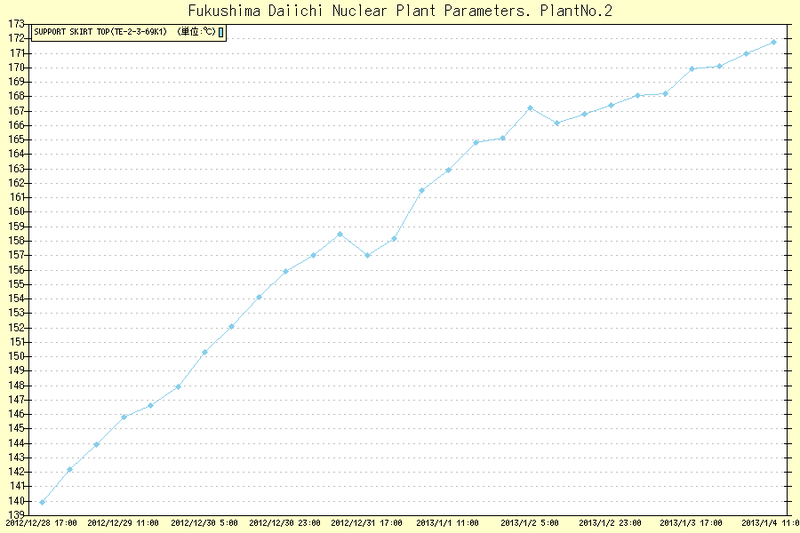Click the x-axis label '2012/12/31 17:00'
800x533 pixels.
pyautogui.click(x=366, y=523)
